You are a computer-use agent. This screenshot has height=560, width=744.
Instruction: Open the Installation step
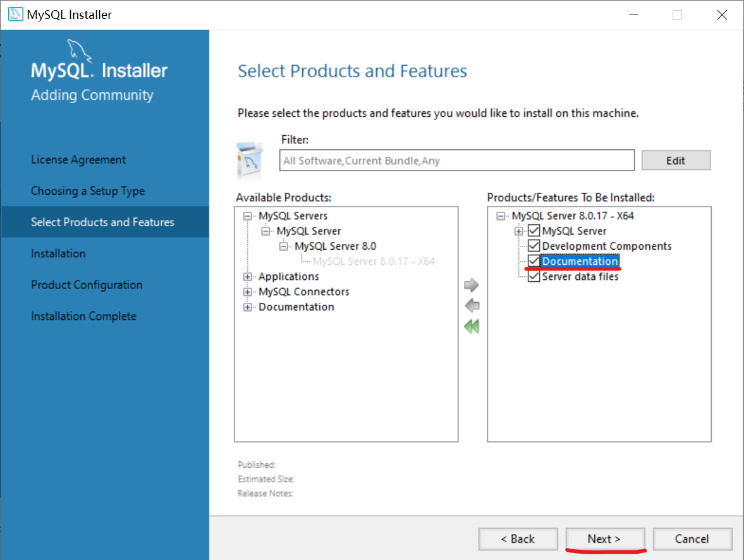(x=58, y=253)
